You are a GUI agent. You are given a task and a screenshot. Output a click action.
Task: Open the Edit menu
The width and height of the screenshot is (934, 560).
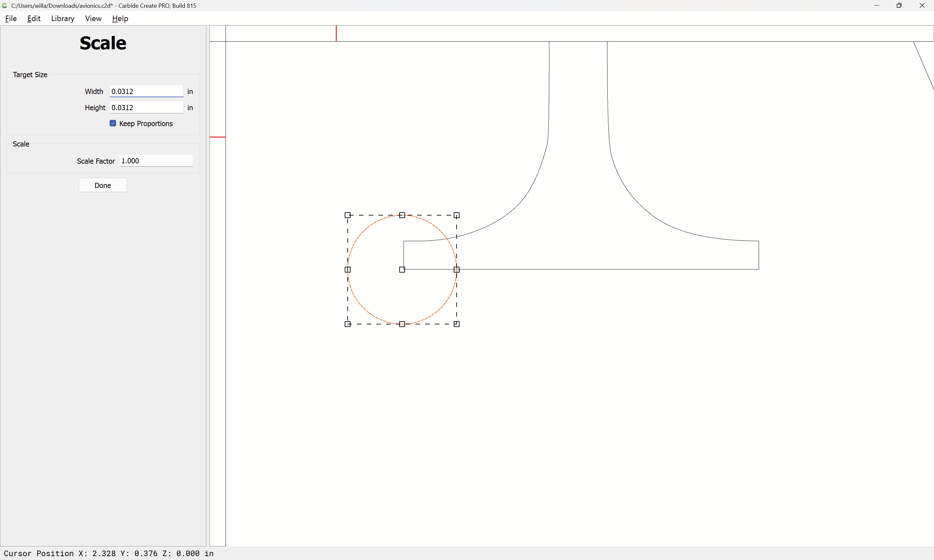pyautogui.click(x=34, y=18)
